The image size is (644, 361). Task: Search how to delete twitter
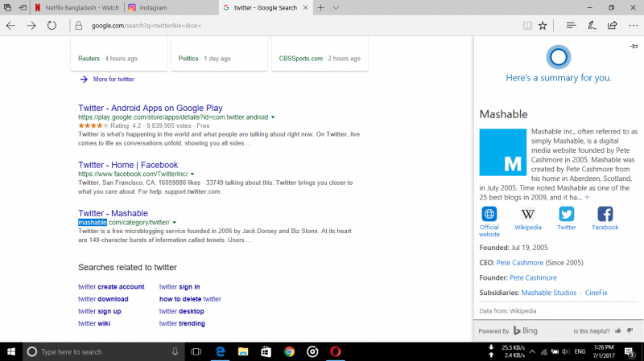[x=190, y=299]
